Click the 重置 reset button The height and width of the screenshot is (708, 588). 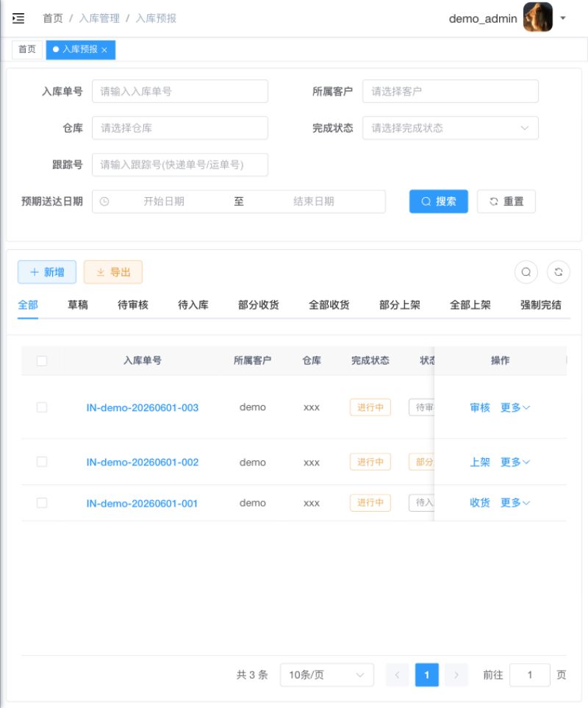coord(506,201)
